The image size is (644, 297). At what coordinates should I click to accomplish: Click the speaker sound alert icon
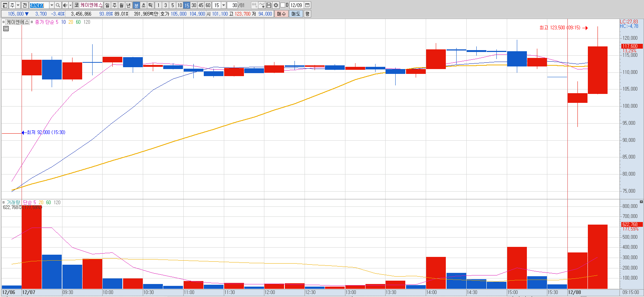[65, 5]
